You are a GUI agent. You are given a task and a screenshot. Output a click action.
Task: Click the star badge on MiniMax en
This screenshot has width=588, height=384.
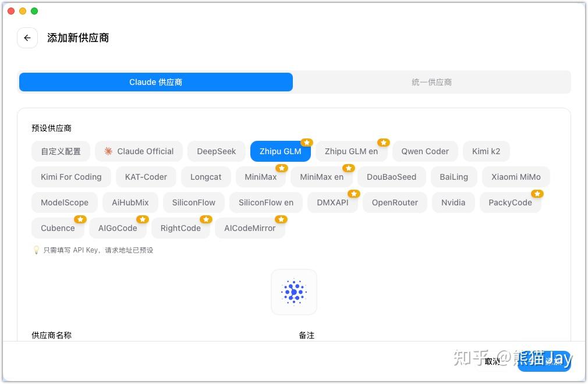(349, 168)
